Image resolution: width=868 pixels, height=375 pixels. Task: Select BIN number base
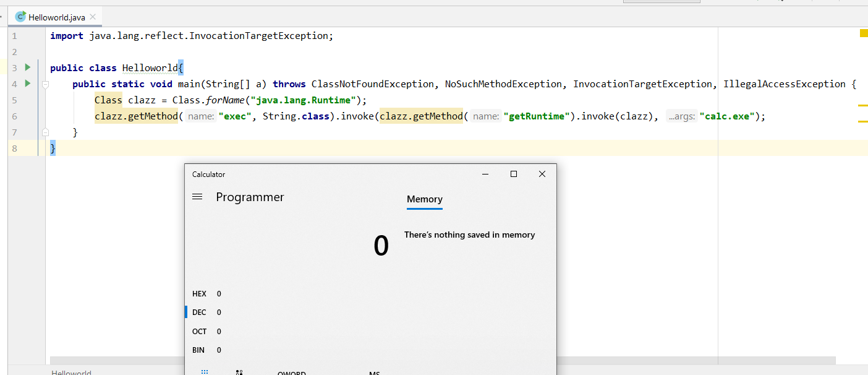(x=198, y=350)
